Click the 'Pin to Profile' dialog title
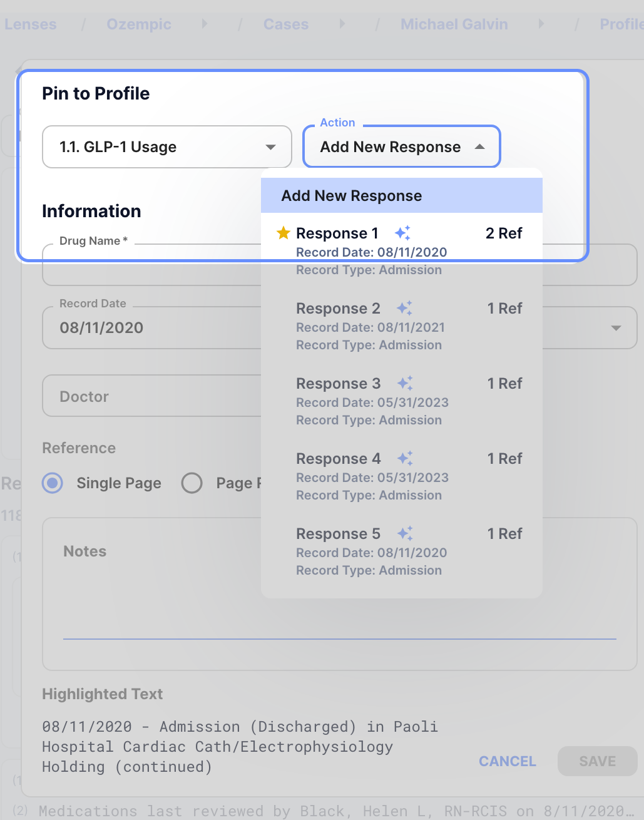Viewport: 644px width, 820px height. click(x=96, y=93)
